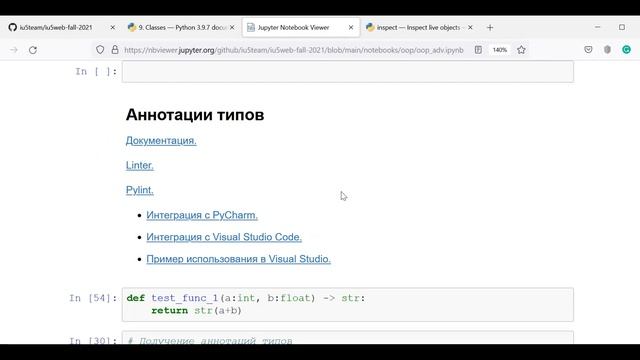Click the forward navigation arrow
Image resolution: width=640 pixels, height=360 pixels.
(14, 50)
